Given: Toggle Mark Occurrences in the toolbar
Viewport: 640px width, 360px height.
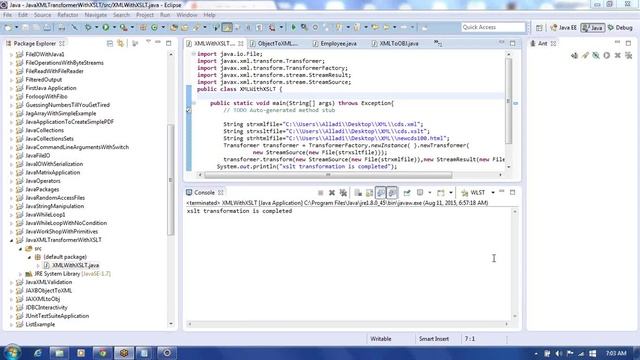Looking at the screenshot, I should pos(227,28).
